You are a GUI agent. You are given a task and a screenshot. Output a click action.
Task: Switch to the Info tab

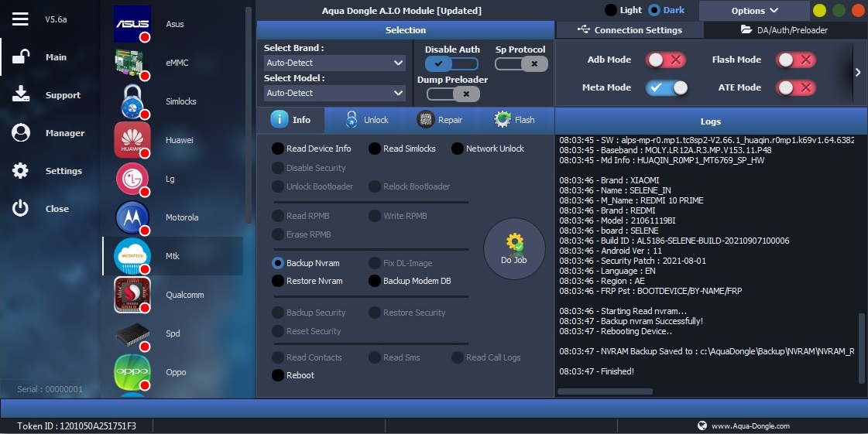click(290, 119)
